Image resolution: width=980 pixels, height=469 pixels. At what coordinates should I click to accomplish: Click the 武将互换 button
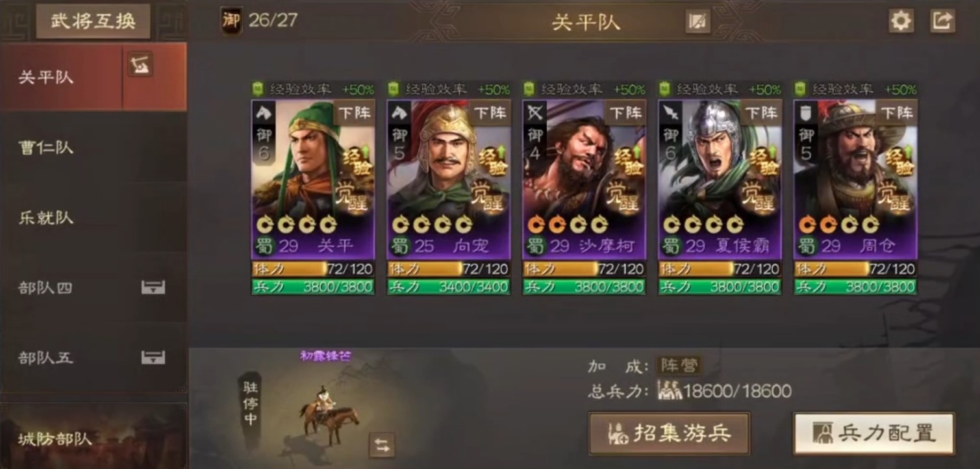(x=93, y=21)
